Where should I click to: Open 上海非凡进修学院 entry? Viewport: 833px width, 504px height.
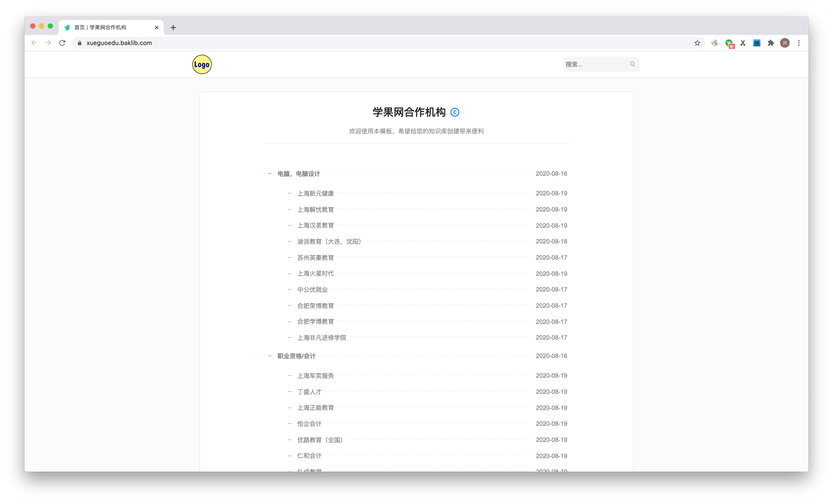click(x=321, y=338)
